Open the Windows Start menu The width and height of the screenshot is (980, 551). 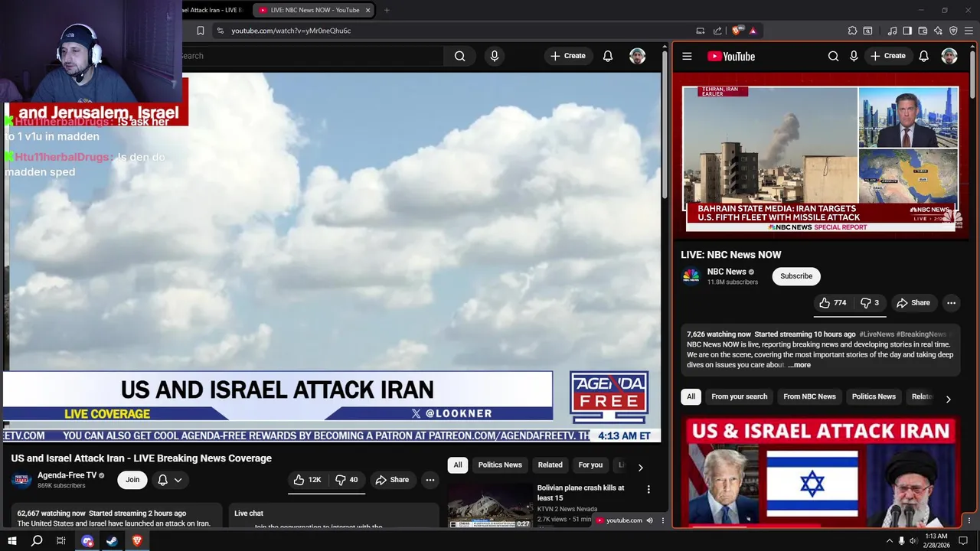11,541
